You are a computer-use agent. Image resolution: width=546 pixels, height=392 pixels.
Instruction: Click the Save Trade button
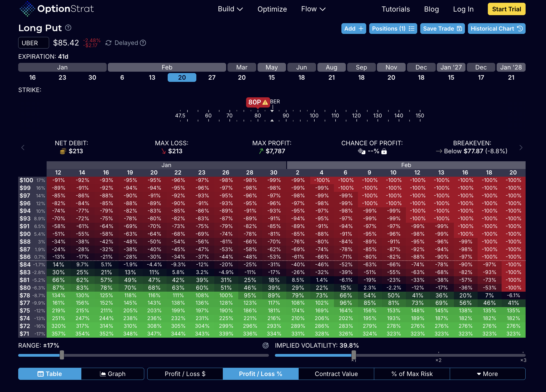coord(442,29)
